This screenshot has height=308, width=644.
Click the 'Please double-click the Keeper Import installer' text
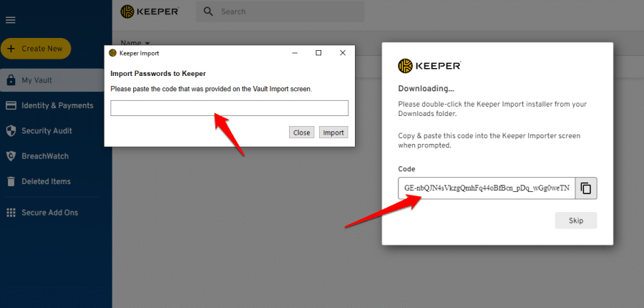[492, 109]
